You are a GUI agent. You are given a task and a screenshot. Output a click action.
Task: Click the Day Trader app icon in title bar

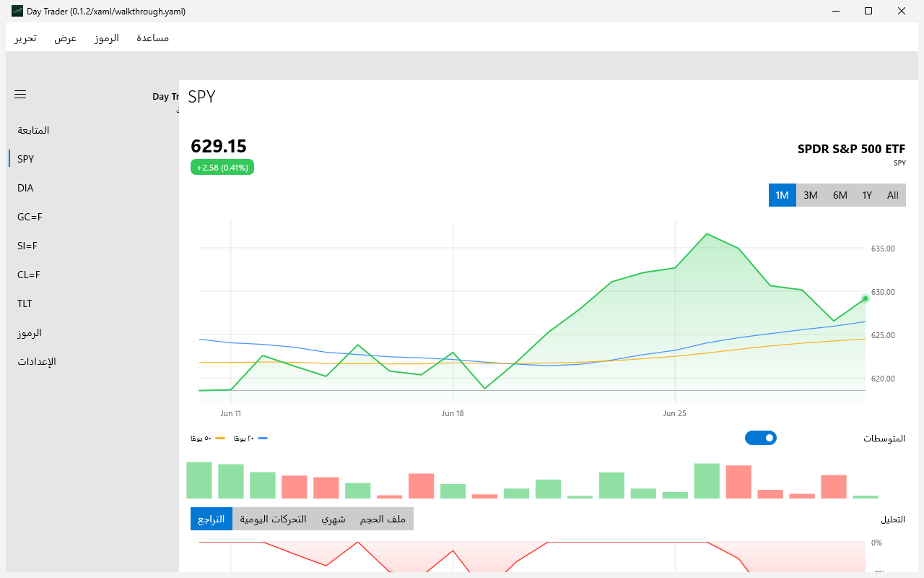coord(17,11)
